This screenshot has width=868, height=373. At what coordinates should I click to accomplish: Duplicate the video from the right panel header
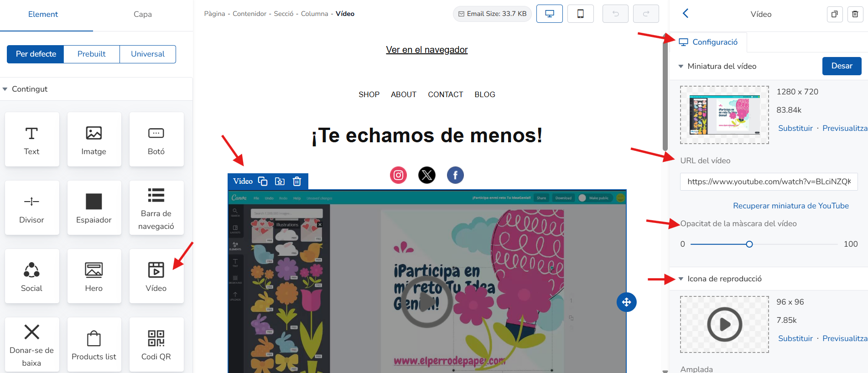coord(835,14)
